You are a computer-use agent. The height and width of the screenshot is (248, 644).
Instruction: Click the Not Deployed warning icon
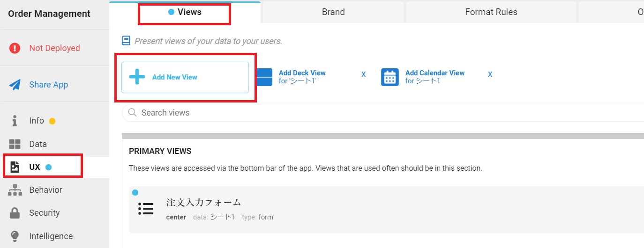point(15,48)
